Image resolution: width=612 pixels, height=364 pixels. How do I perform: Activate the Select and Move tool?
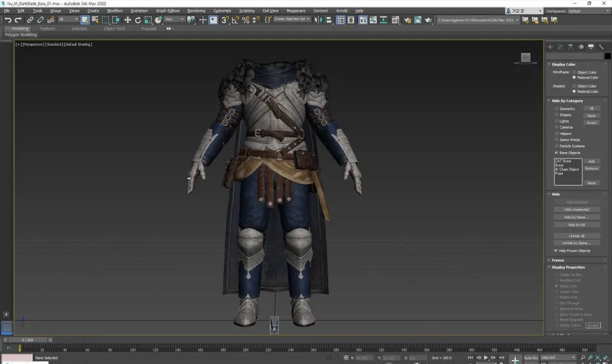point(127,20)
